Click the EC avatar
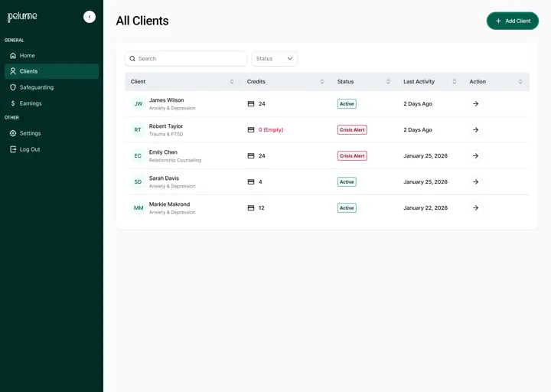 138,155
